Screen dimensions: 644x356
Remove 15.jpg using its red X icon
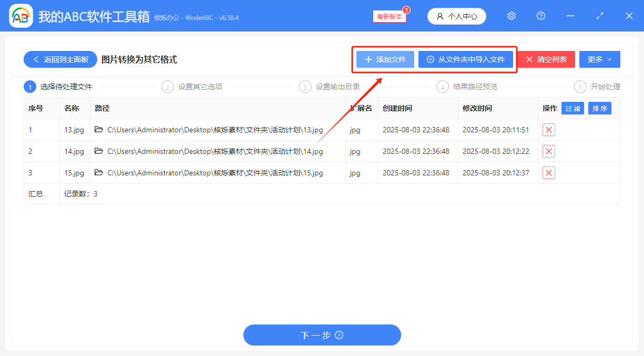(x=548, y=172)
